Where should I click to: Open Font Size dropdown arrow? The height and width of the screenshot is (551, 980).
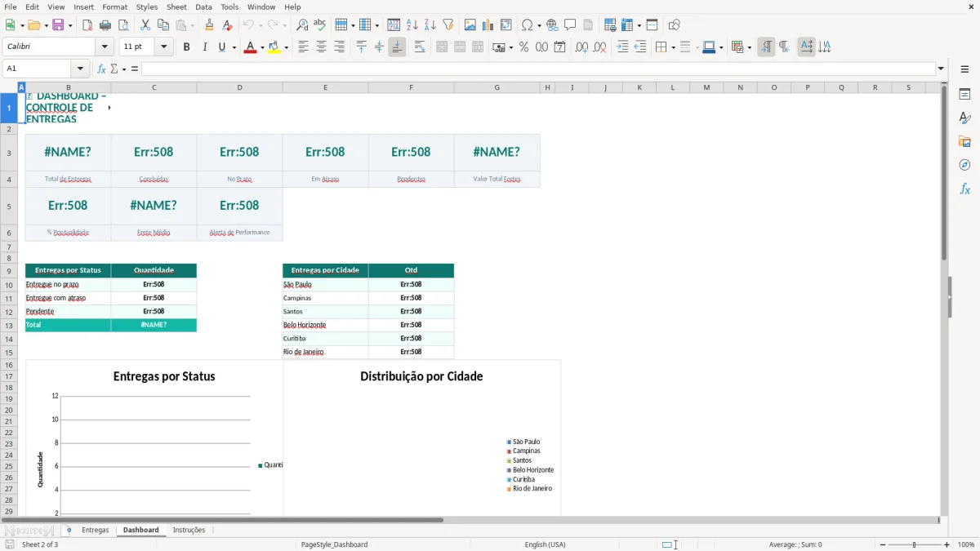point(163,47)
